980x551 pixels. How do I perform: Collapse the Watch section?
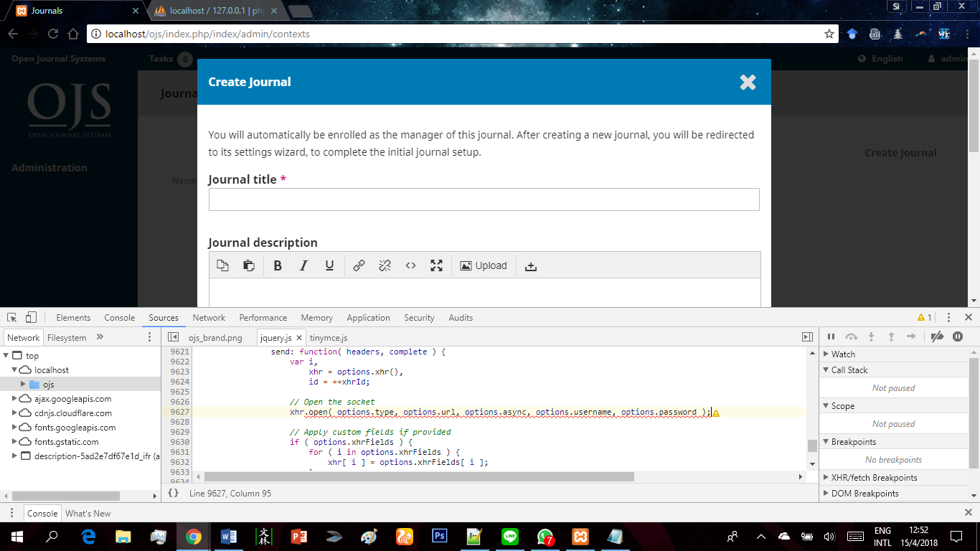point(826,354)
